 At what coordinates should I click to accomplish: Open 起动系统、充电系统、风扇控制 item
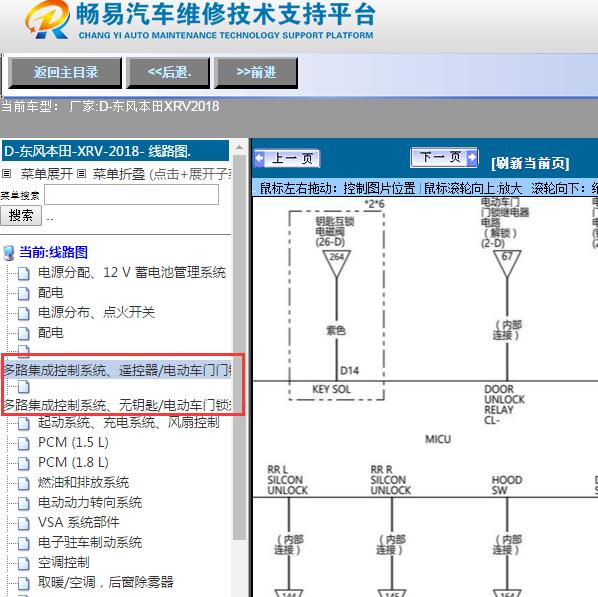point(129,422)
